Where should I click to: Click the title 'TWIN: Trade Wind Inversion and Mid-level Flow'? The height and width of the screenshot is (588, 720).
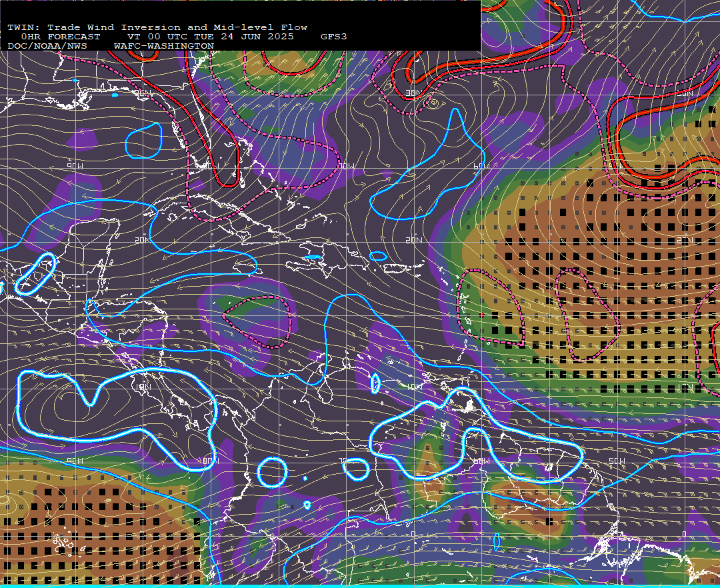[x=157, y=27]
